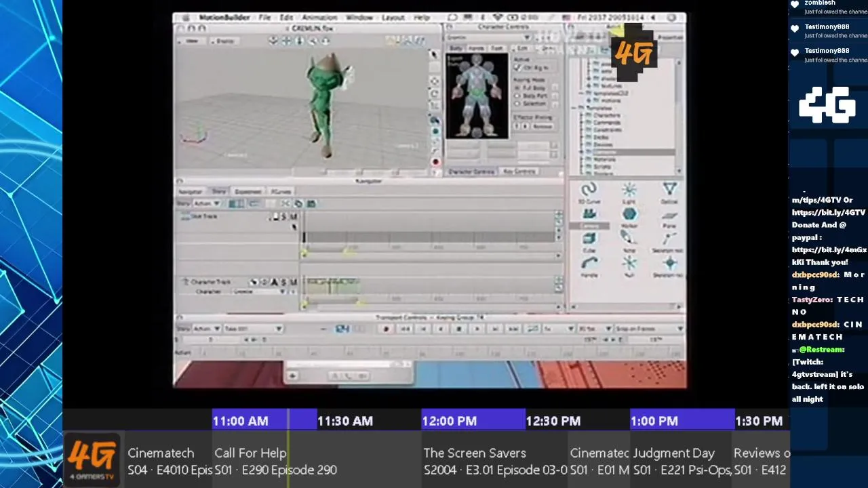Image resolution: width=868 pixels, height=488 pixels.
Task: Select the Feet tab in Character Controls
Action: point(498,48)
